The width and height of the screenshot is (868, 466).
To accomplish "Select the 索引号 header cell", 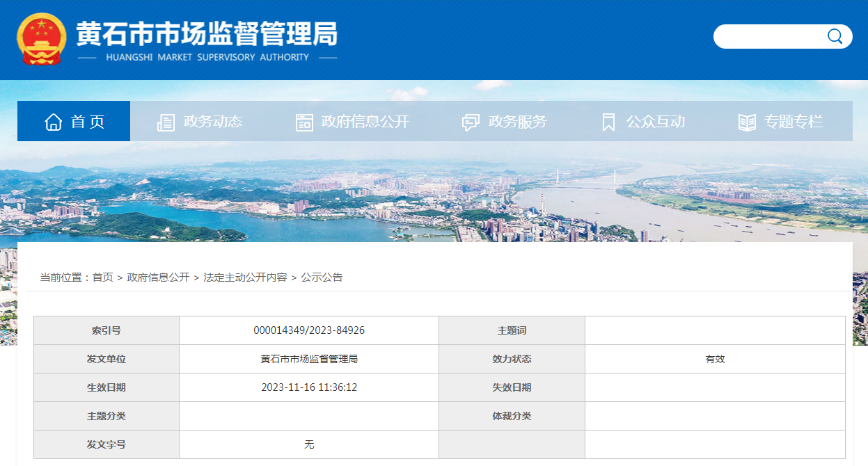I will 106,330.
